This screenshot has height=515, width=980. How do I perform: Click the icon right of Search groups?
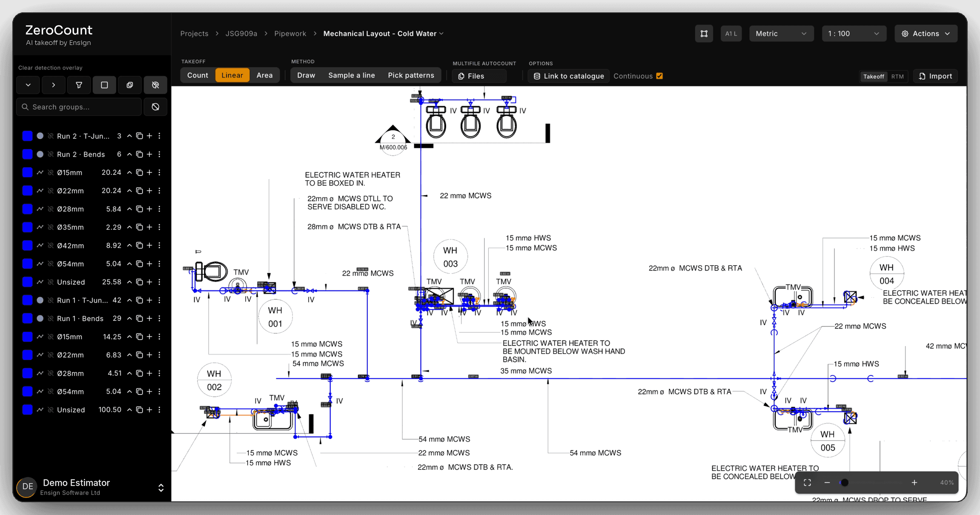pyautogui.click(x=155, y=107)
